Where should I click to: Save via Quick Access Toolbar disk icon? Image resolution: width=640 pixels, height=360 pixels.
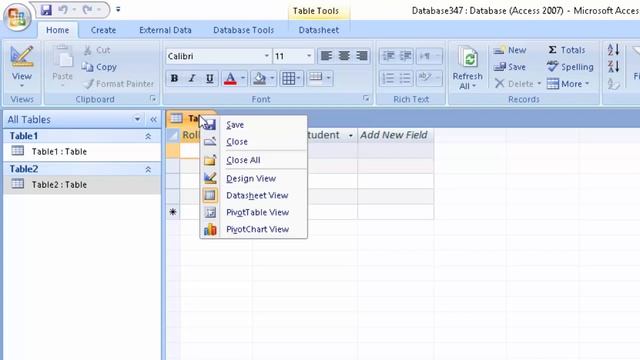pos(46,10)
